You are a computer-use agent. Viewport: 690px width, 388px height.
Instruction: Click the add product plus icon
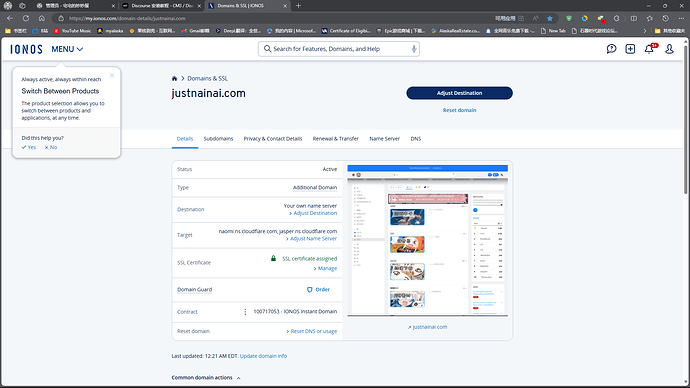(x=630, y=49)
